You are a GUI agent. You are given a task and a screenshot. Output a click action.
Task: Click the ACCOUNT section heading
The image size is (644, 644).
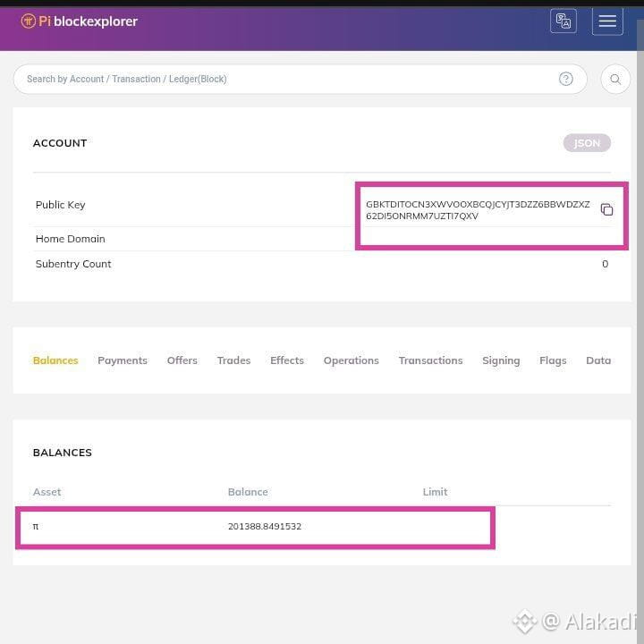(x=60, y=143)
